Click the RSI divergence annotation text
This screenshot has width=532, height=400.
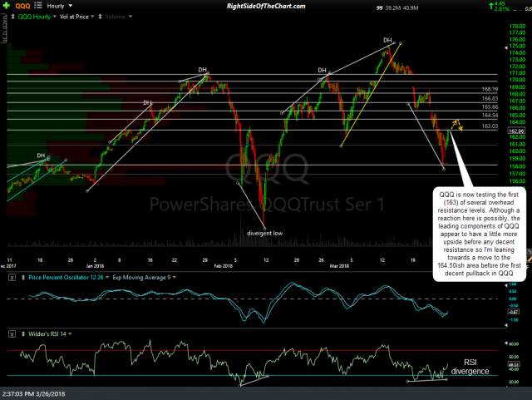(x=470, y=367)
